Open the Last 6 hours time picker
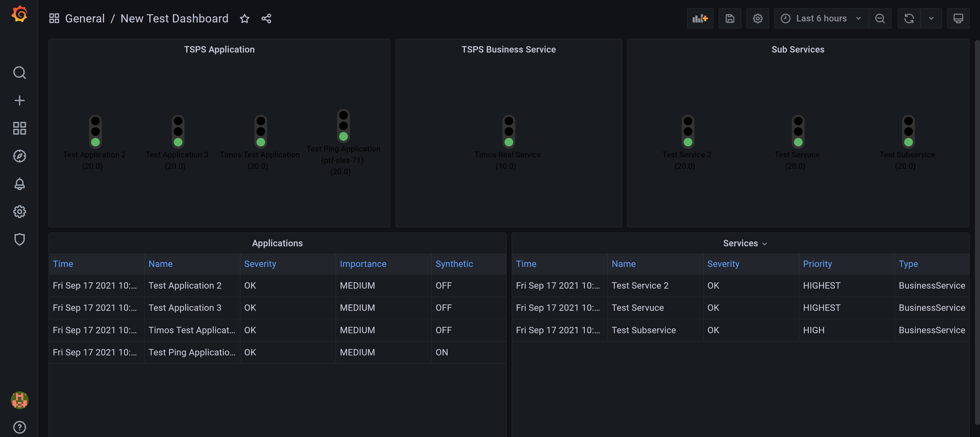 (x=821, y=18)
